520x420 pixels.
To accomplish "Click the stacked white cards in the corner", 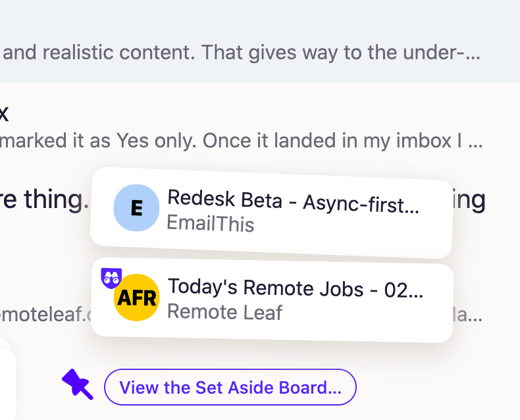I will tap(7, 380).
